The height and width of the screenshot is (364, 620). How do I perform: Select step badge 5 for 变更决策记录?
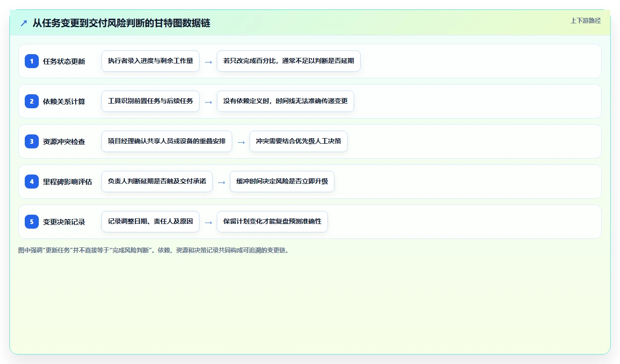[x=32, y=222]
